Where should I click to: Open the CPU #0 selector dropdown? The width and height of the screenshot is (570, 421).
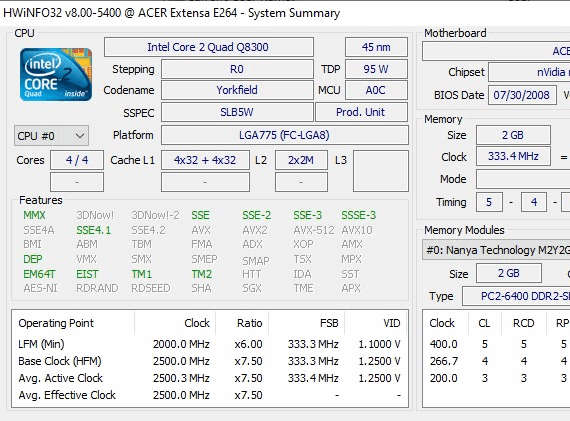pos(51,136)
